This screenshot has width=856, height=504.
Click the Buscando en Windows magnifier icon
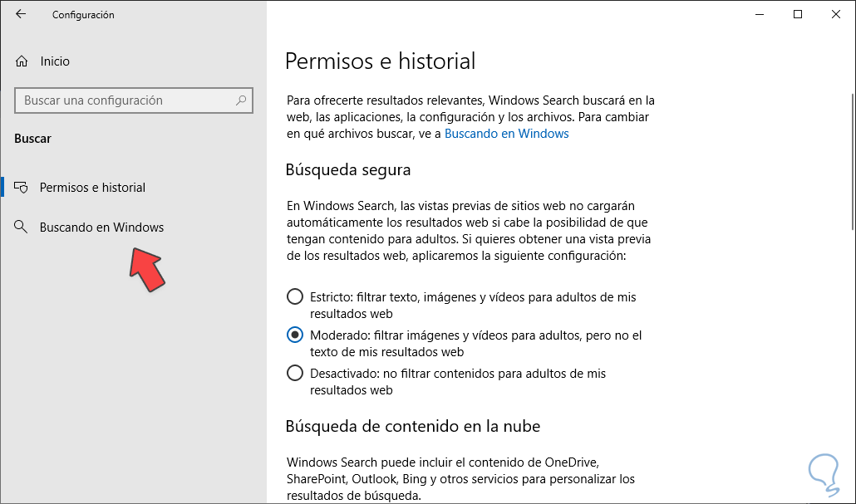[x=22, y=228]
